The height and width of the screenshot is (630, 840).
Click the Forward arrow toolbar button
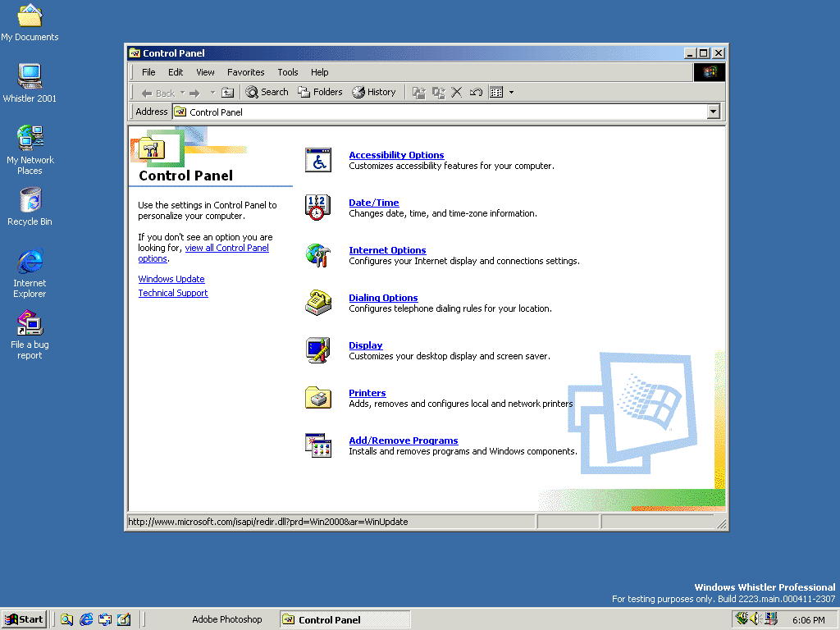pyautogui.click(x=195, y=94)
